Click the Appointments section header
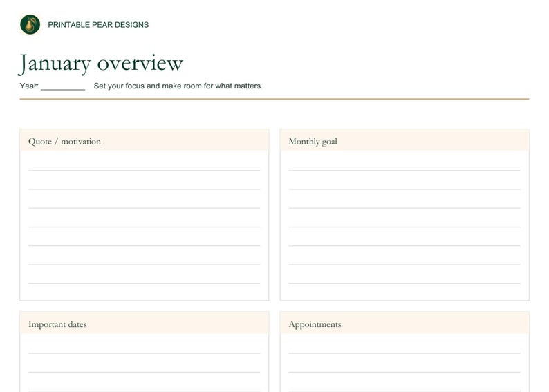The height and width of the screenshot is (392, 549). pos(404,324)
